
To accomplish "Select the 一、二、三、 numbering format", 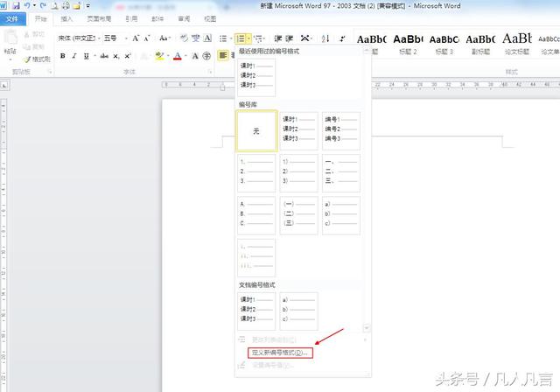I will point(341,173).
